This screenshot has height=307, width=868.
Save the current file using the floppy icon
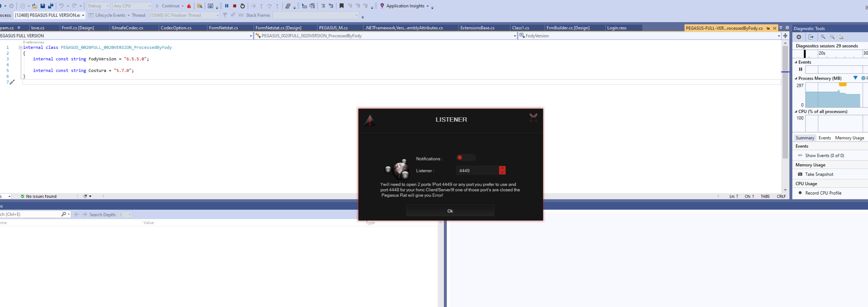click(x=43, y=6)
